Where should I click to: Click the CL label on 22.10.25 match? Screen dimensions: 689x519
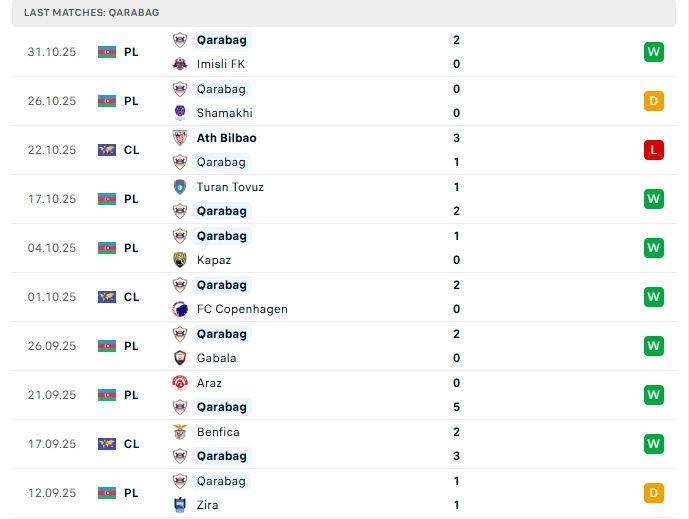coord(131,150)
